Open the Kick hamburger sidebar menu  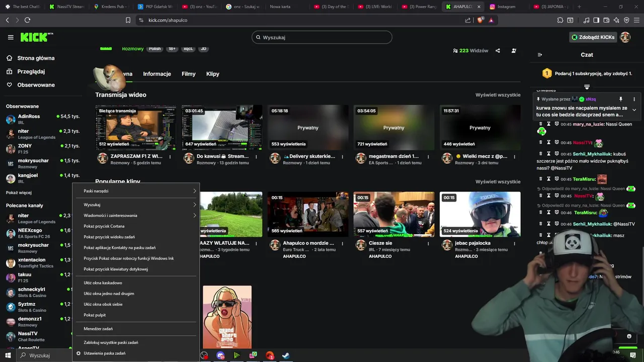coord(11,37)
